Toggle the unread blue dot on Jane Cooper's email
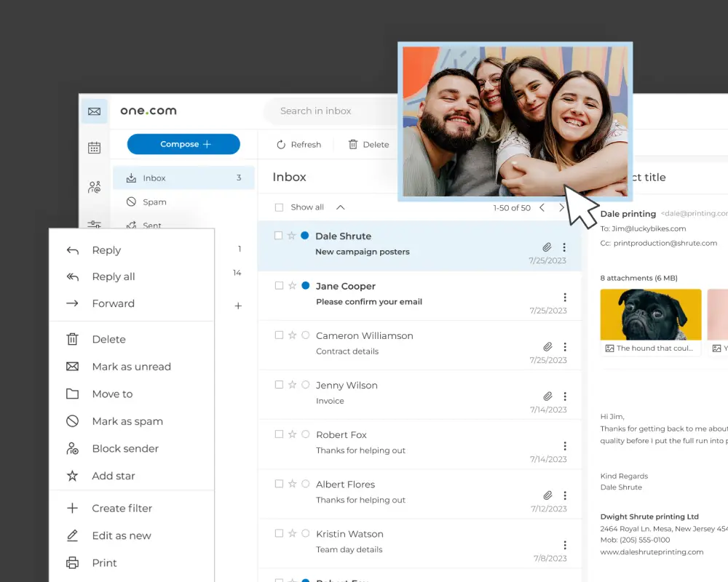The height and width of the screenshot is (582, 728). pos(304,286)
